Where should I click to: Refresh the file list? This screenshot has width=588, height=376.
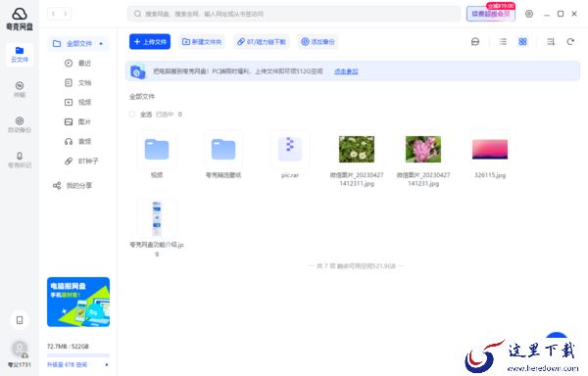[x=570, y=42]
